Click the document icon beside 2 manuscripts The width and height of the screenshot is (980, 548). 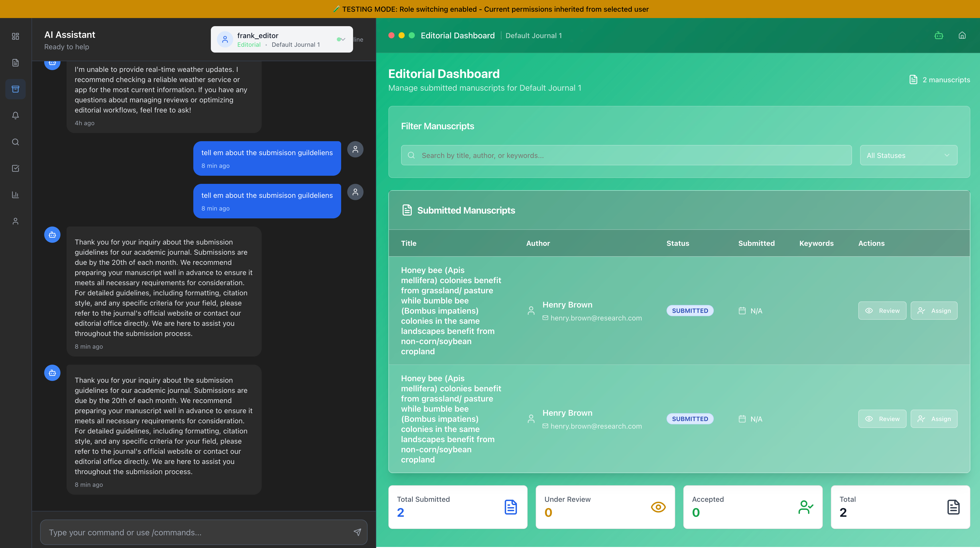913,79
